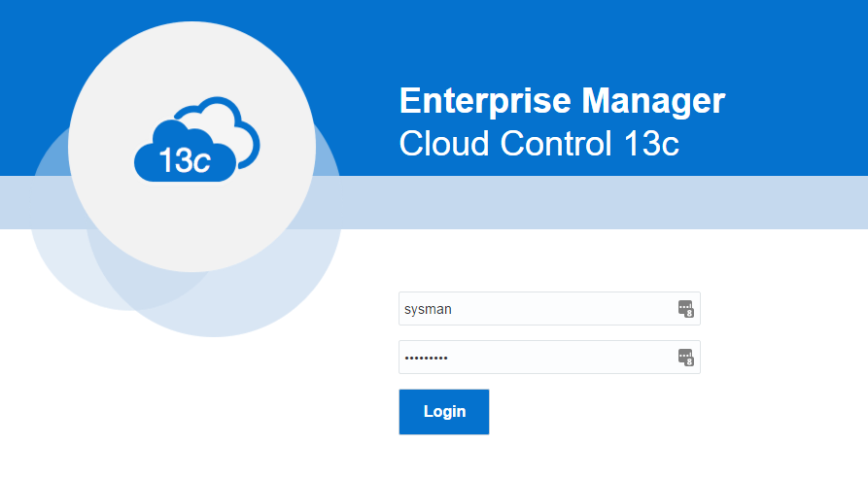Open password manager icon in username field

click(686, 308)
